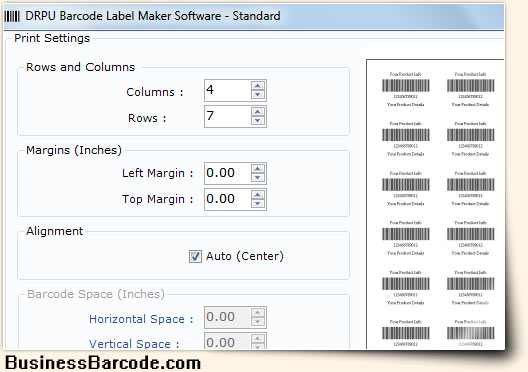
Task: Click the 'Print Settings' heading
Action: pos(52,38)
